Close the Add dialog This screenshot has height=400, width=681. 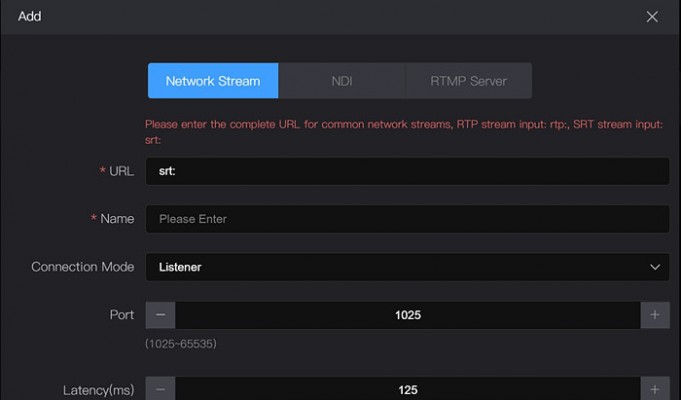(x=652, y=17)
